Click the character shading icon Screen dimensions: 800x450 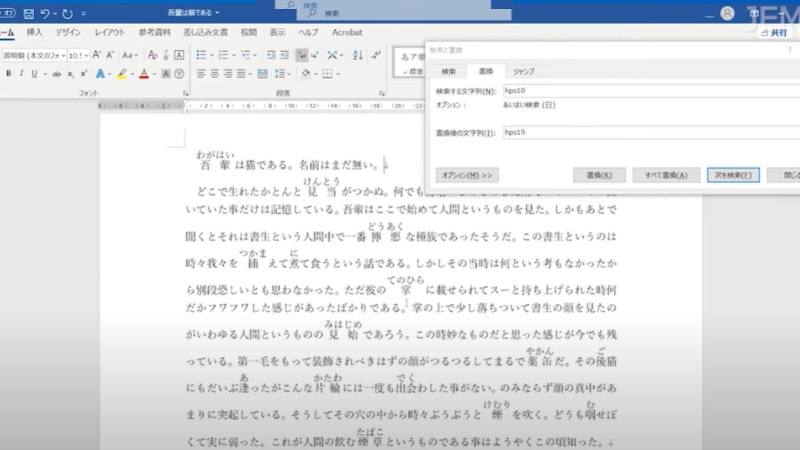(x=166, y=74)
